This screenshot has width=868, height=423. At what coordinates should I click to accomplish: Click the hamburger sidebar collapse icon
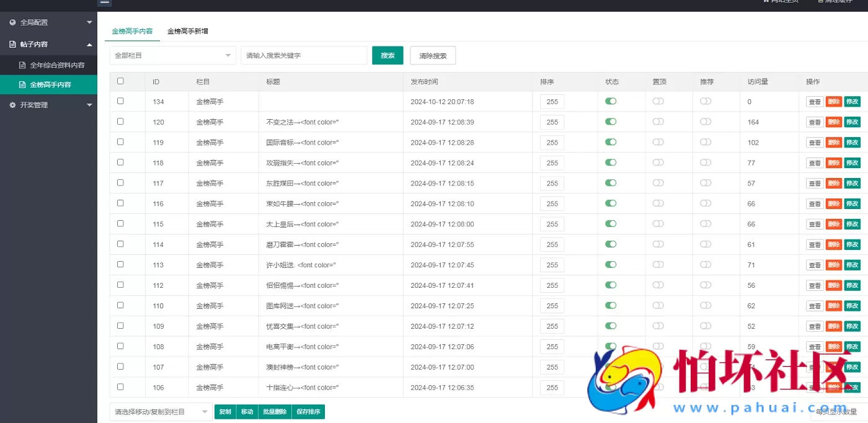point(105,2)
